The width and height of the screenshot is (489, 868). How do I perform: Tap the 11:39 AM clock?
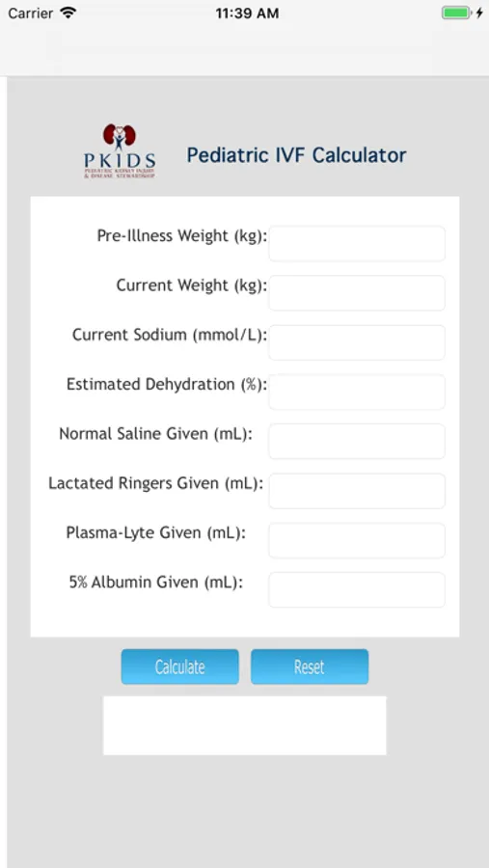tap(247, 14)
